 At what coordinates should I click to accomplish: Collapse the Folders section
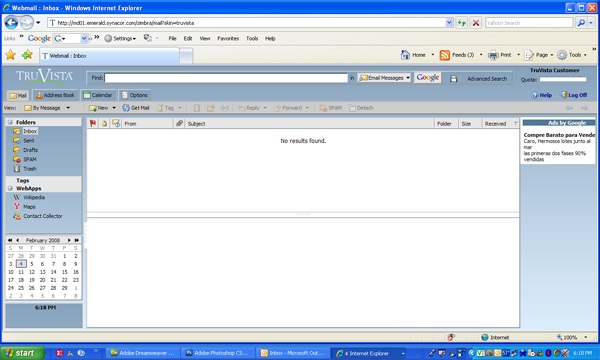pyautogui.click(x=10, y=122)
